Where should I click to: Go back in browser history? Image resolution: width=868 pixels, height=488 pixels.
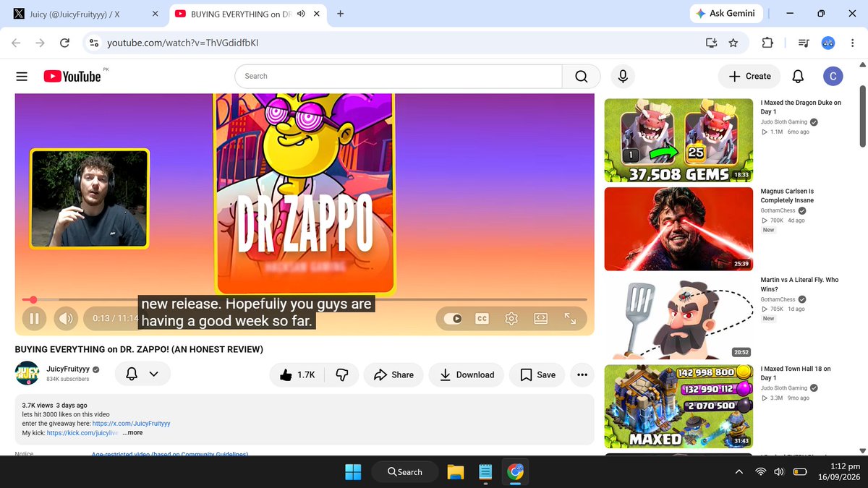click(x=16, y=43)
